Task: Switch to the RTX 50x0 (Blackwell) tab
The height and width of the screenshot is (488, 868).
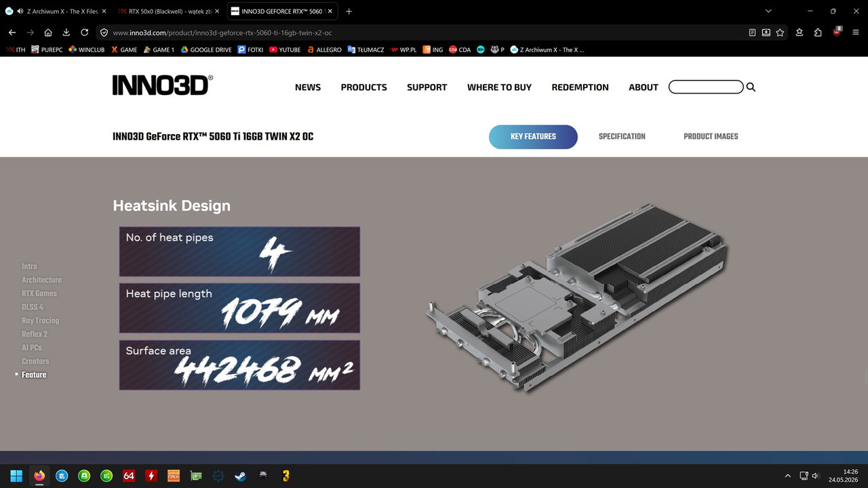Action: coord(168,12)
